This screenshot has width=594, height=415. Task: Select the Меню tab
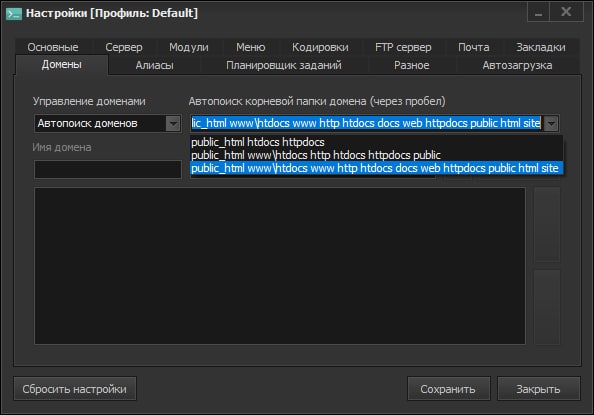[250, 47]
